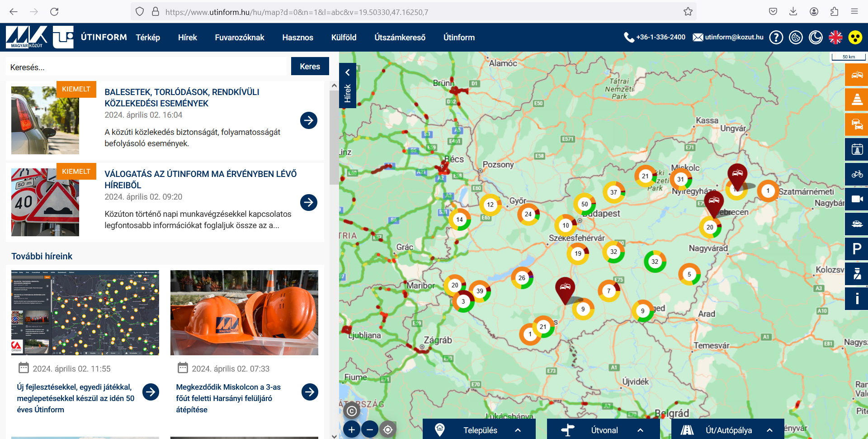Toggle the accidents layer on the map
Image resolution: width=868 pixels, height=439 pixels.
(857, 75)
